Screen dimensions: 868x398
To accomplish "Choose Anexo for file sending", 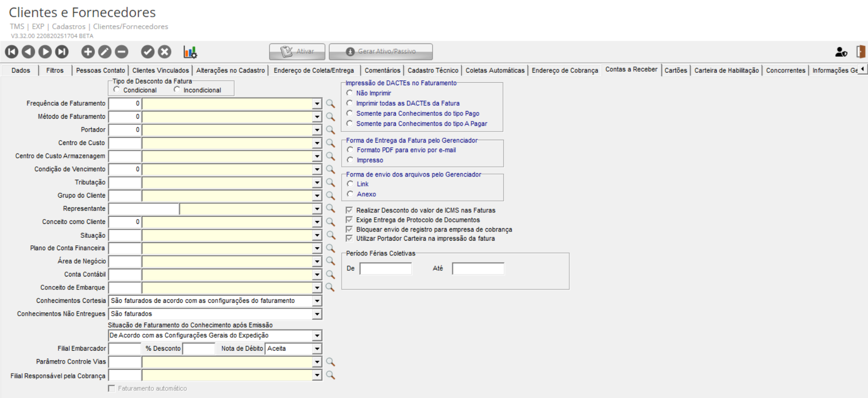I will [350, 194].
